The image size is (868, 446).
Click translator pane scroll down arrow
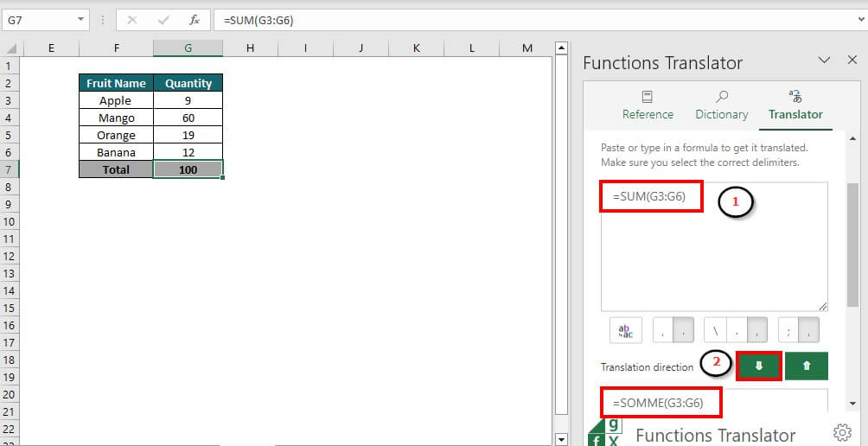click(852, 405)
